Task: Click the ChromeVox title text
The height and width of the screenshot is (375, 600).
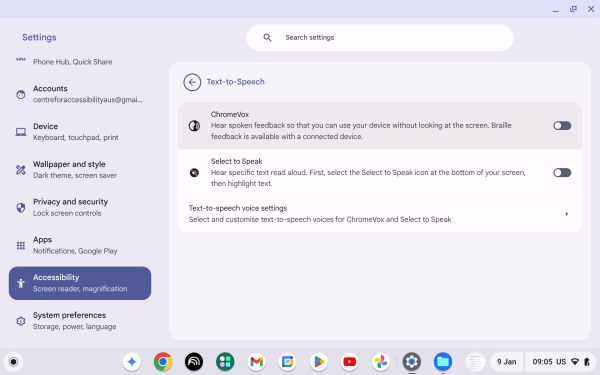Action: [230, 114]
